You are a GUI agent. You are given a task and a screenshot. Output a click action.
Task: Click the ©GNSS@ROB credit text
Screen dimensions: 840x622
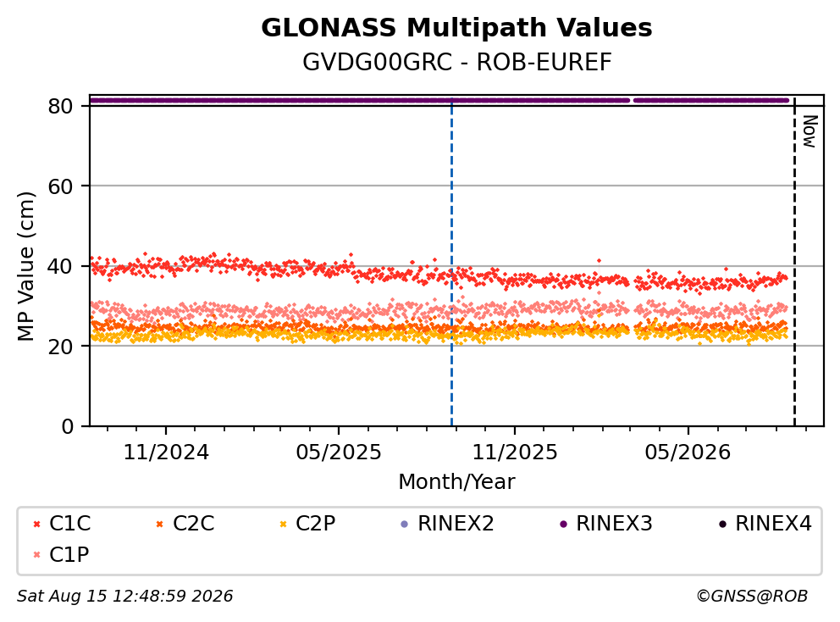pos(752,597)
